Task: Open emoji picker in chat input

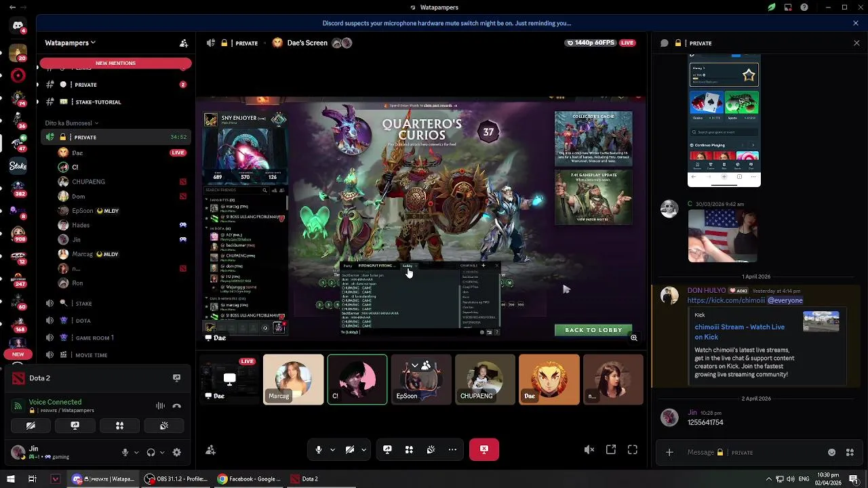Action: (832, 452)
